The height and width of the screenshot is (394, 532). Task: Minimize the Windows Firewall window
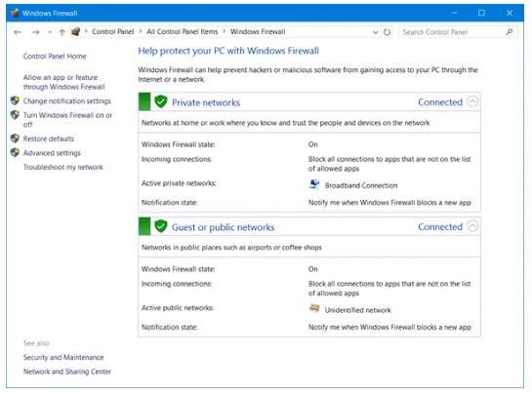pyautogui.click(x=454, y=13)
